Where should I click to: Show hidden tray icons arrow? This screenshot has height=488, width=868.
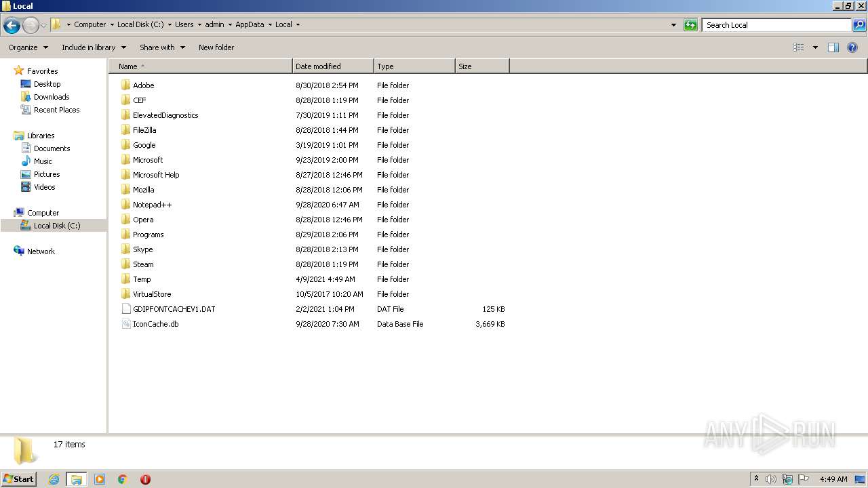[x=756, y=479]
